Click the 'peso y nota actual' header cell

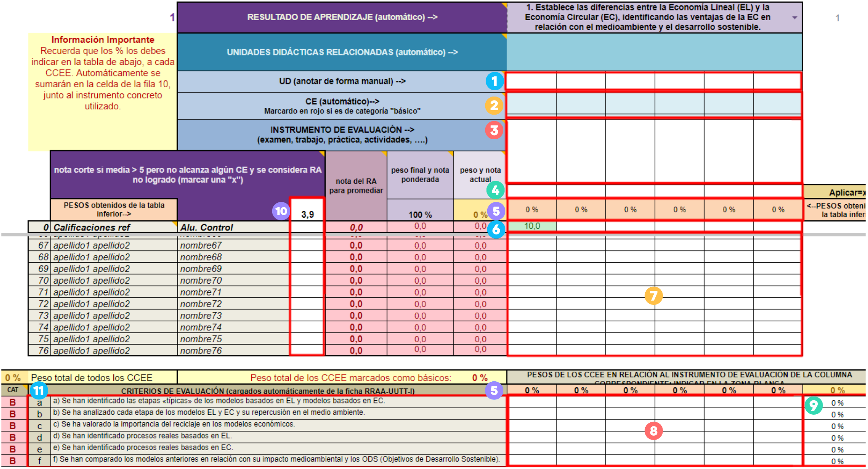(x=480, y=175)
